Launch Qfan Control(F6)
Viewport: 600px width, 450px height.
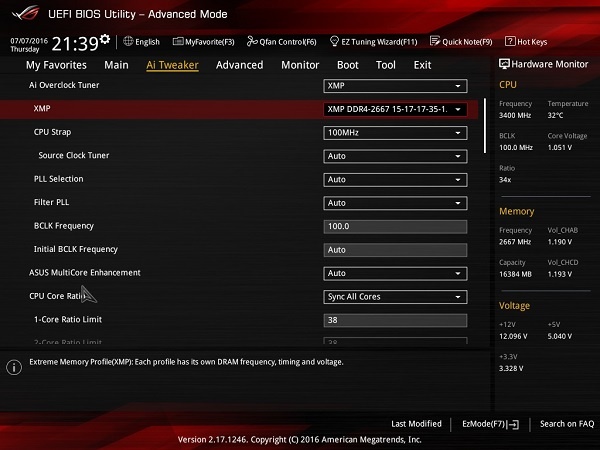click(282, 41)
